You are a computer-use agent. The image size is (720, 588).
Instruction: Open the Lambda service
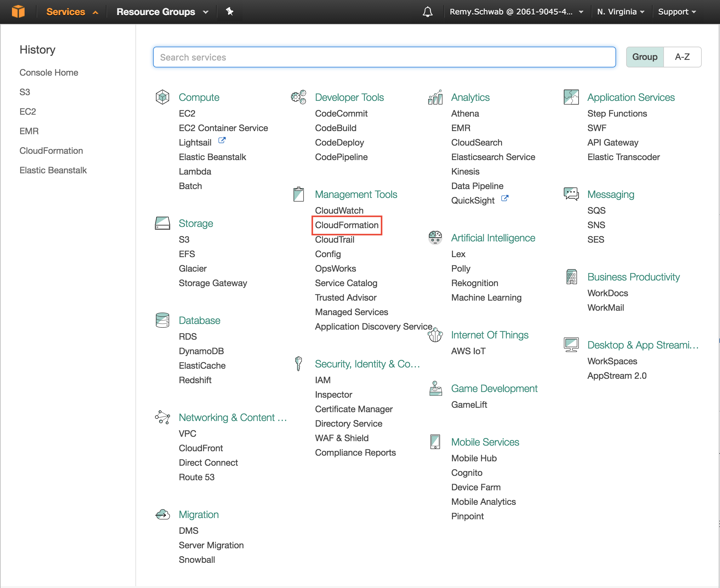click(x=195, y=171)
